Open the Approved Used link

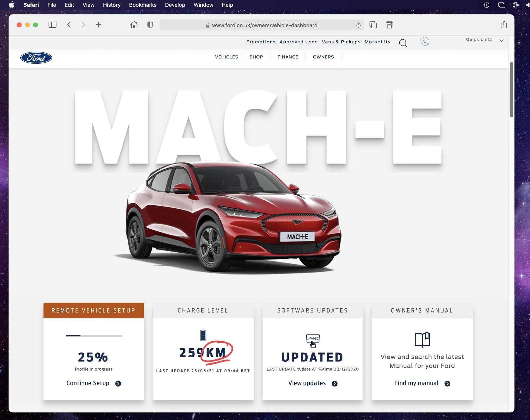pos(298,42)
